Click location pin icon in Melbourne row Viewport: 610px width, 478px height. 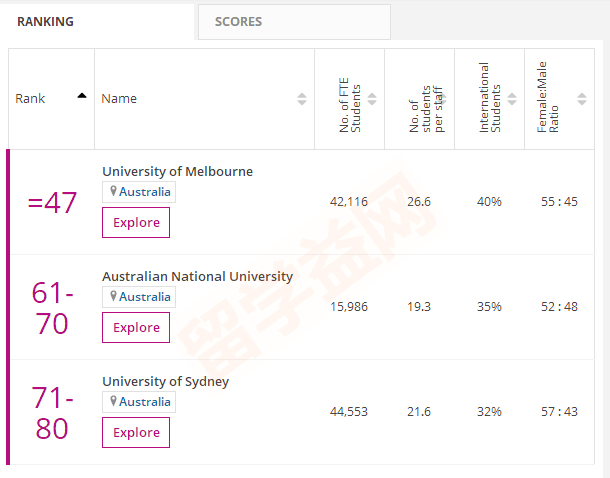tap(113, 191)
